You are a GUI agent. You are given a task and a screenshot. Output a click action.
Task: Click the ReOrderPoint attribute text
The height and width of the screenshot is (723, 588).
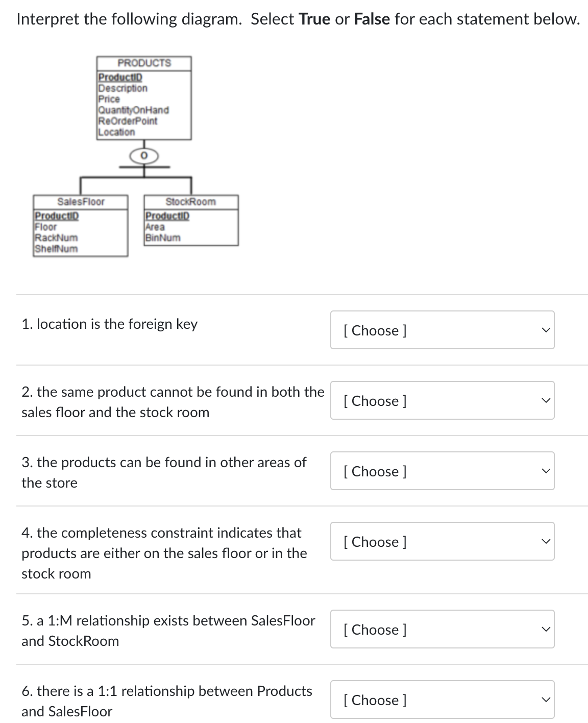pyautogui.click(x=128, y=121)
